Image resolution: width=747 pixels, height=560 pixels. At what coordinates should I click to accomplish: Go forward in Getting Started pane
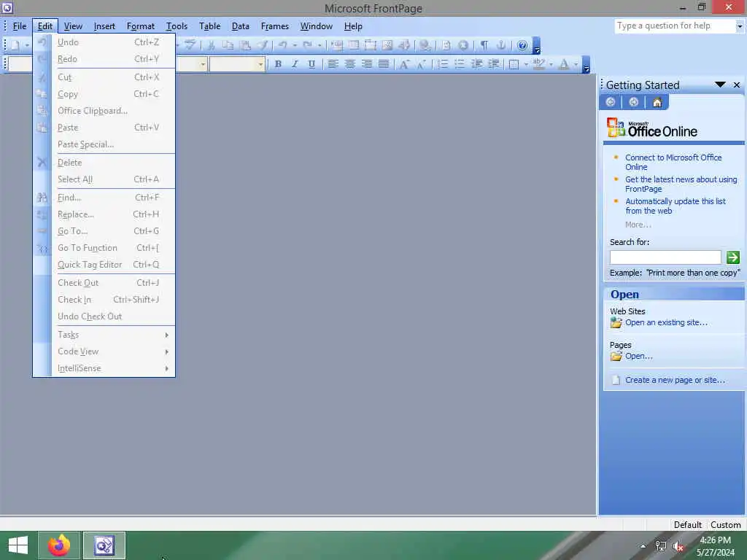pyautogui.click(x=634, y=102)
